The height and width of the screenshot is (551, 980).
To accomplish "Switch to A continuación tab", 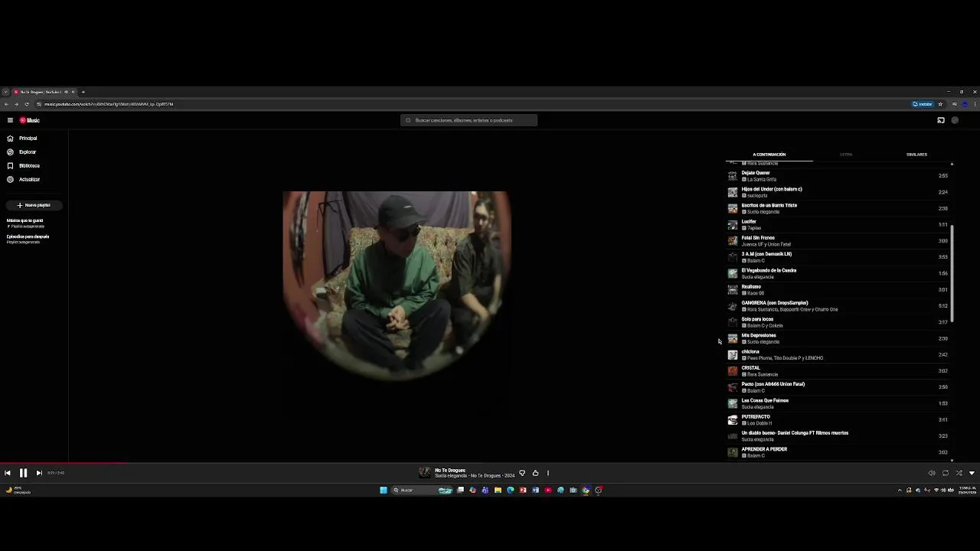I will pos(769,155).
